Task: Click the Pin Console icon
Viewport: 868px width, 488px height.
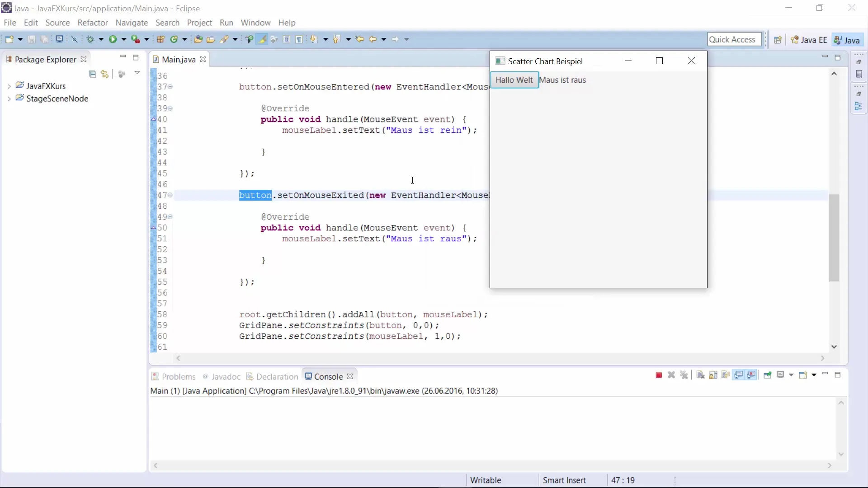Action: [x=767, y=375]
